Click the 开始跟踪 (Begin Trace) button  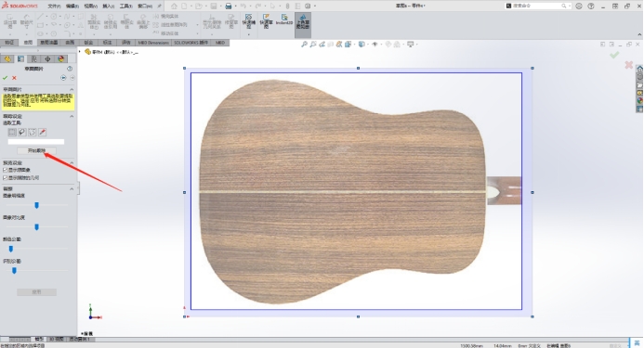pos(36,150)
